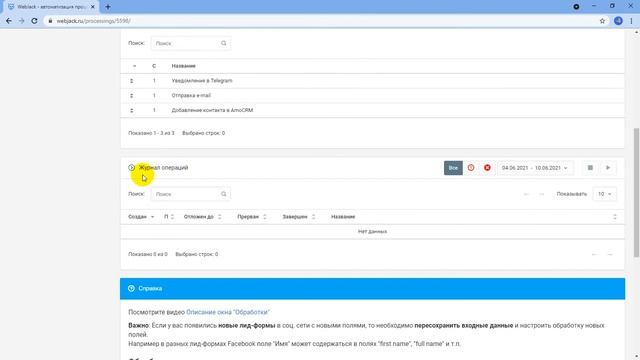
Task: Click the magnifier icon in upper search
Action: pyautogui.click(x=224, y=43)
